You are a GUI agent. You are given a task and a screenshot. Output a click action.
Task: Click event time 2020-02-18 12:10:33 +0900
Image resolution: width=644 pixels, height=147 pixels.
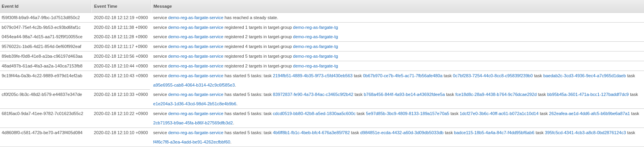click(x=121, y=94)
